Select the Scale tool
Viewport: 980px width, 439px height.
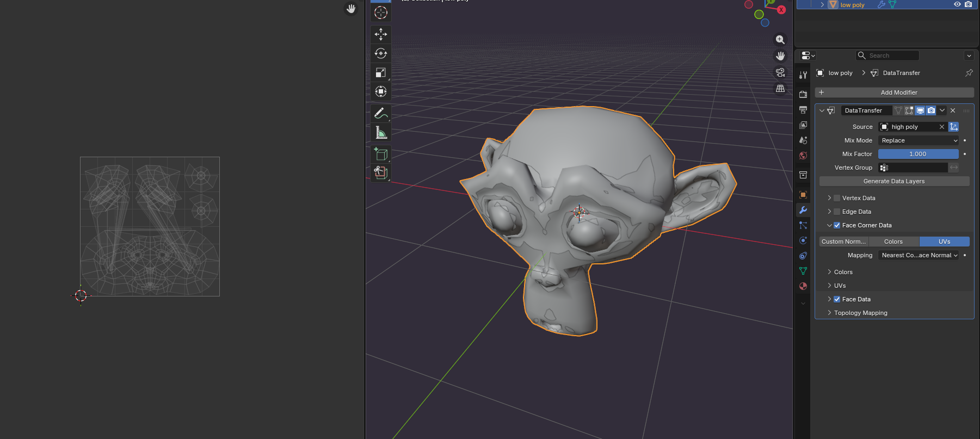(x=381, y=72)
